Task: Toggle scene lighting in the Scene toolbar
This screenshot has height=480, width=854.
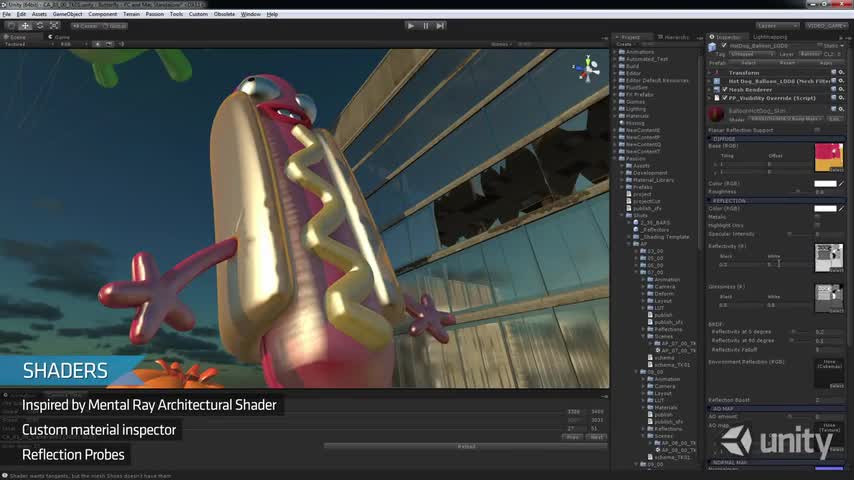Action: pos(97,44)
